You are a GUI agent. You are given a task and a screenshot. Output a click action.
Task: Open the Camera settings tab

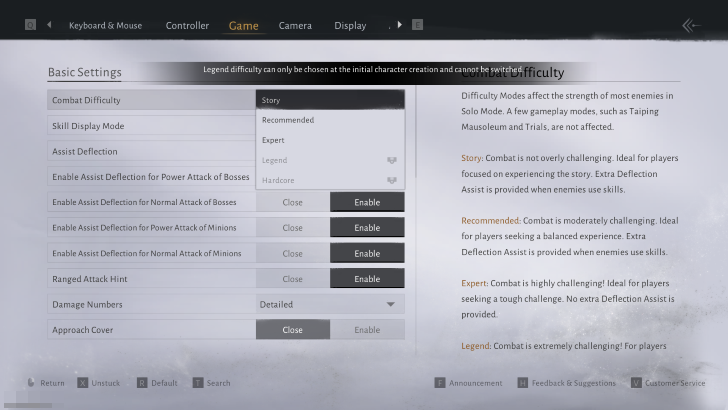coord(295,26)
